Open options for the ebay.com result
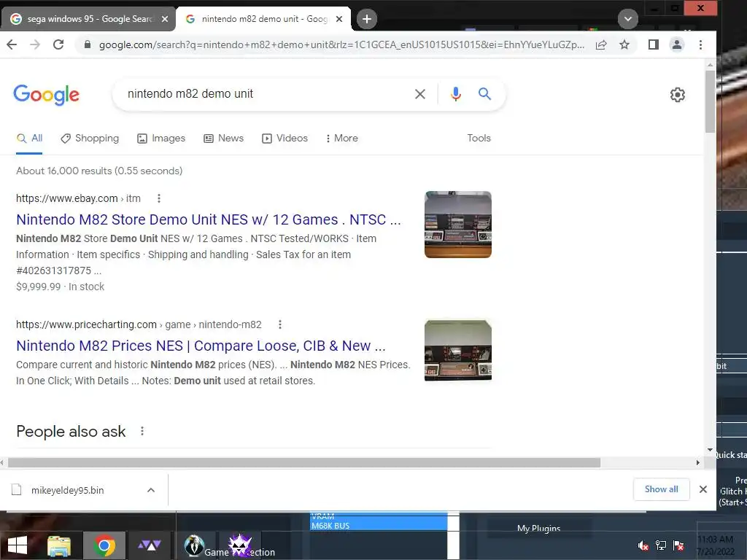This screenshot has width=747, height=560. click(x=158, y=198)
